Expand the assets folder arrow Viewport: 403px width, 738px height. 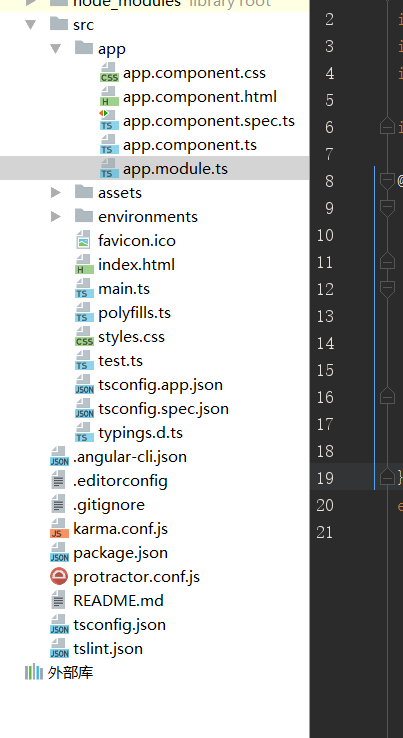56,193
